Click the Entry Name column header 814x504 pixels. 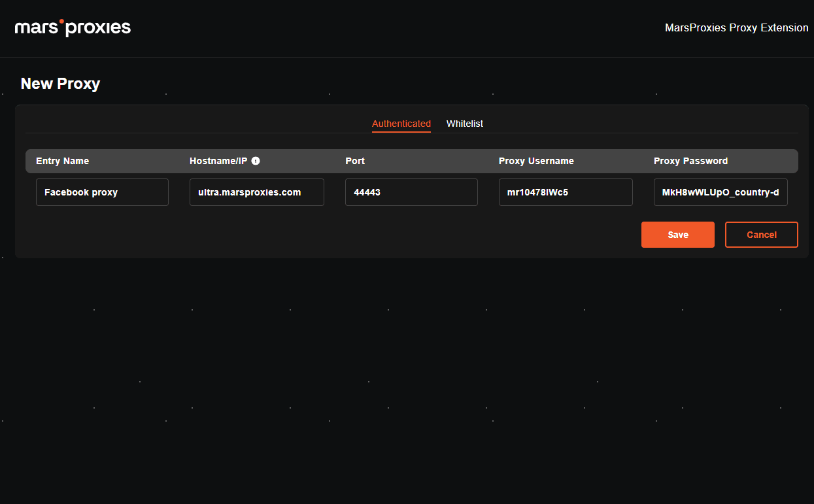tap(62, 161)
